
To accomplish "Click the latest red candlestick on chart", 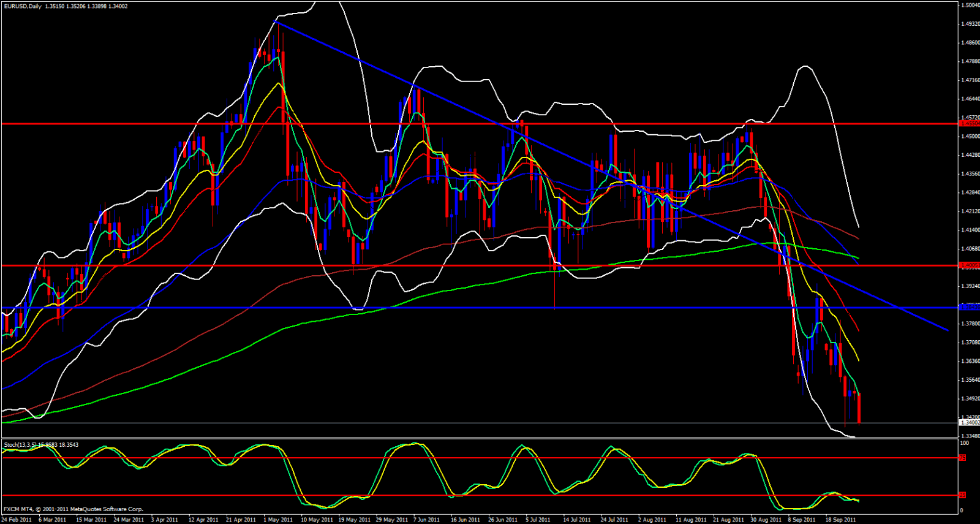I will 859,409.
